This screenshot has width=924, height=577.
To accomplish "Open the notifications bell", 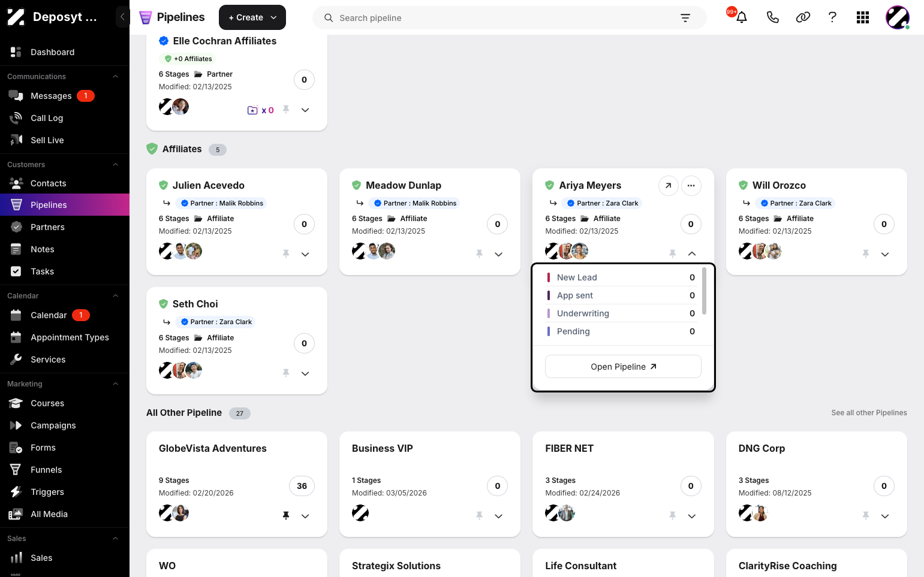I will [742, 17].
